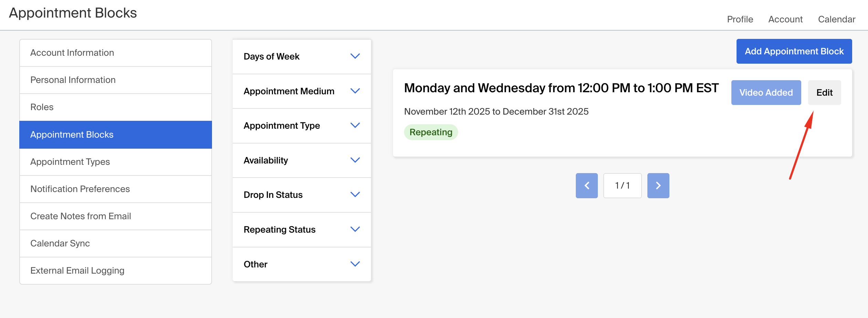Open Notification Preferences settings
The width and height of the screenshot is (868, 318).
click(x=116, y=189)
